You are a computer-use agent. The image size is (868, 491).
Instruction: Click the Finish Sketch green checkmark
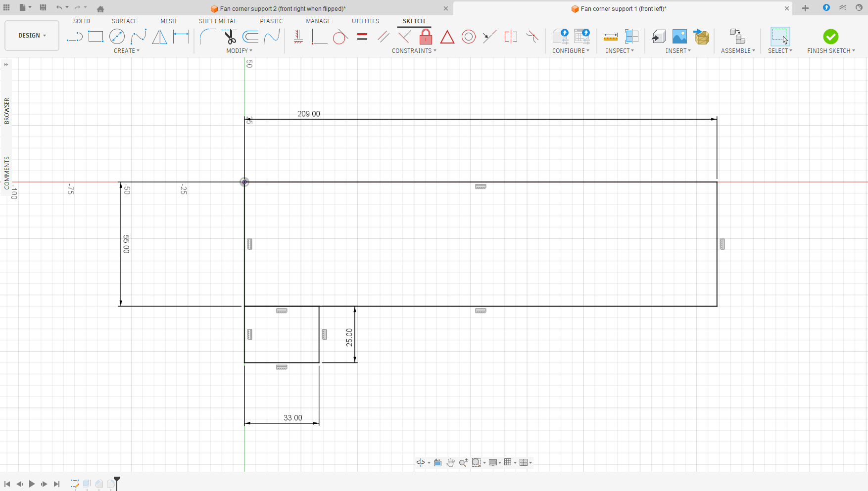pyautogui.click(x=831, y=37)
